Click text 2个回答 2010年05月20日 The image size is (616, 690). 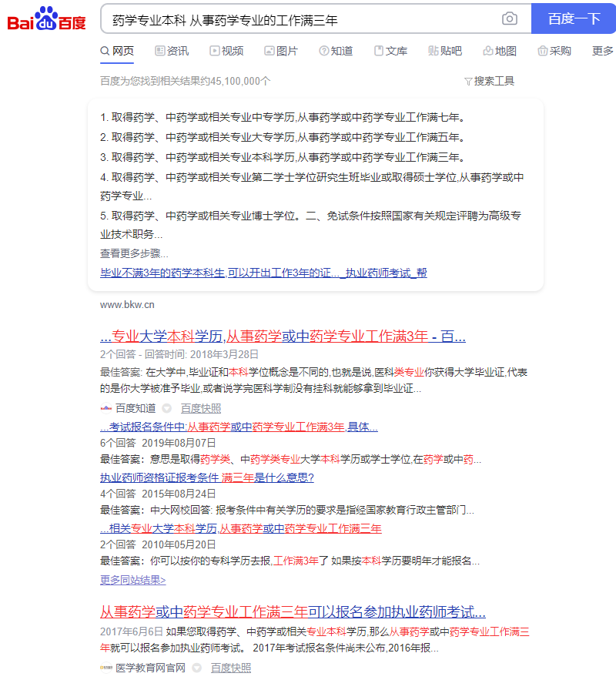point(158,544)
